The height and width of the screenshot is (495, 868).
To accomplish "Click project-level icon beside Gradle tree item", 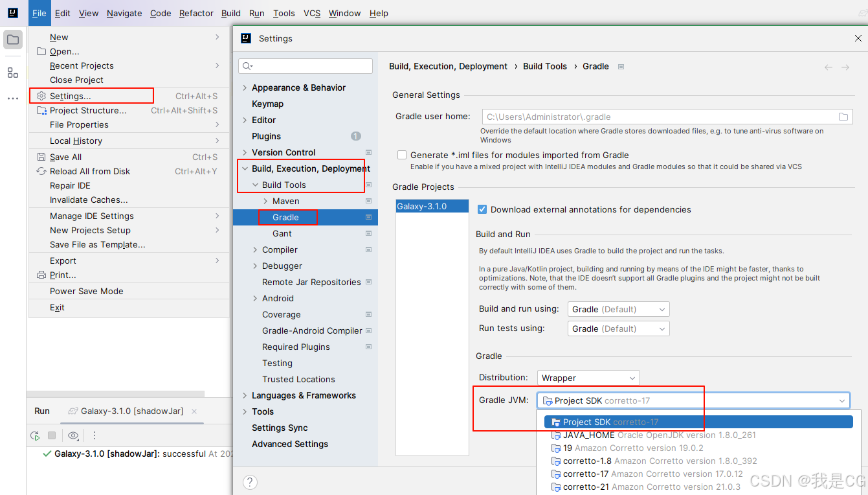I will coord(368,217).
